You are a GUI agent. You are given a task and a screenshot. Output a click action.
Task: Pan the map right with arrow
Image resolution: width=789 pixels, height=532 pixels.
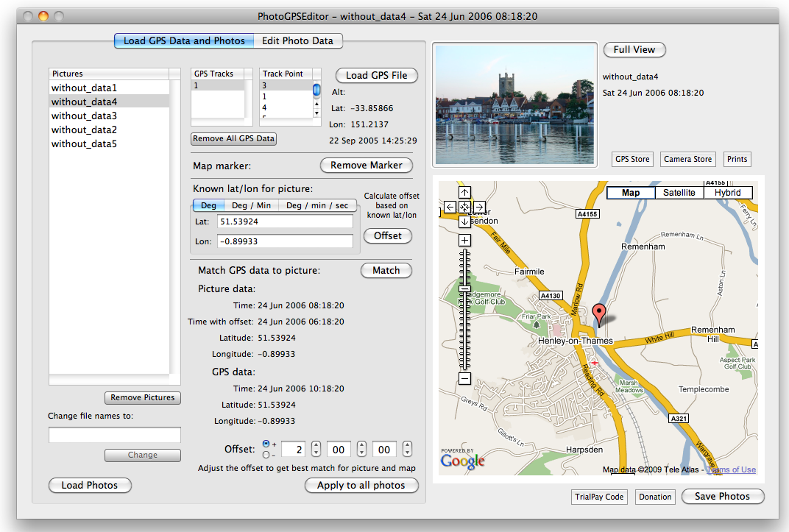[479, 208]
